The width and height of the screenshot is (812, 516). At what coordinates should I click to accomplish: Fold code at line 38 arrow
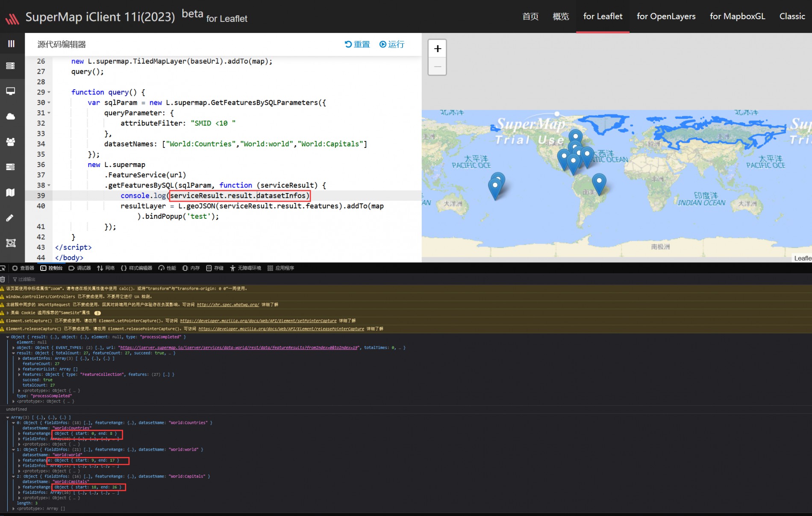click(49, 185)
